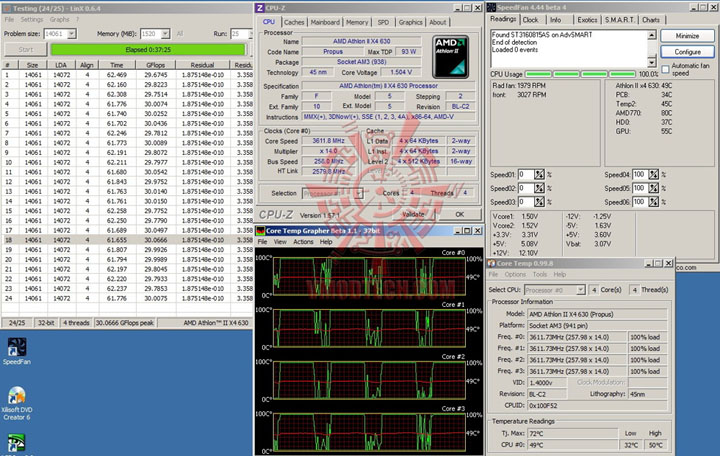
Task: Click the Core Temp Grapher title bar icon
Action: (x=260, y=231)
